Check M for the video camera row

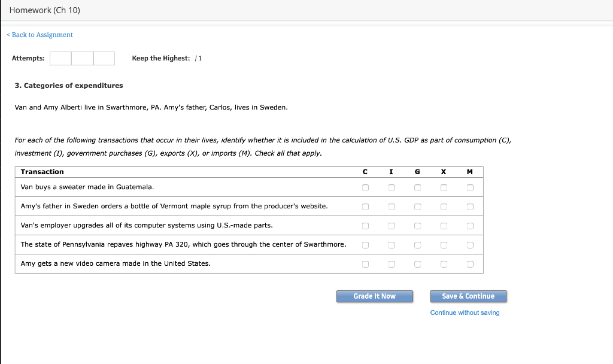click(x=470, y=263)
